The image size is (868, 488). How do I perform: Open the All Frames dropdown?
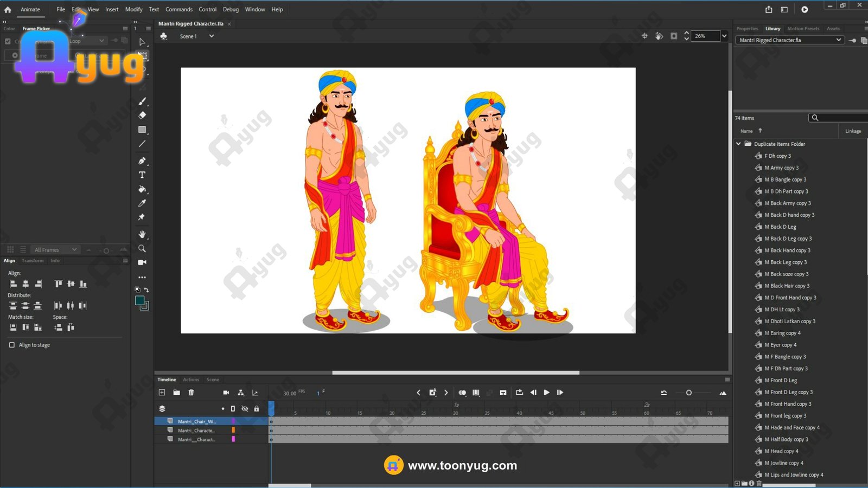pos(56,249)
